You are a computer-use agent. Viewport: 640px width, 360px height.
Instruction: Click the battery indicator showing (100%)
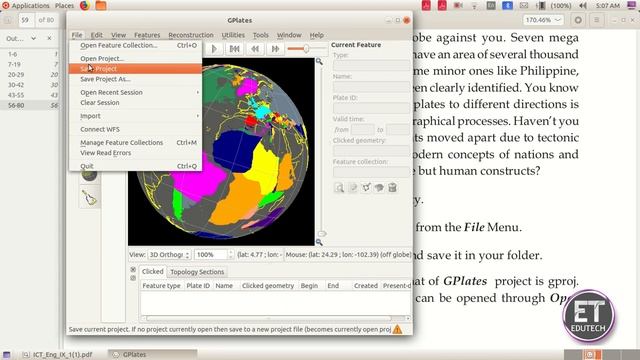(554, 5)
